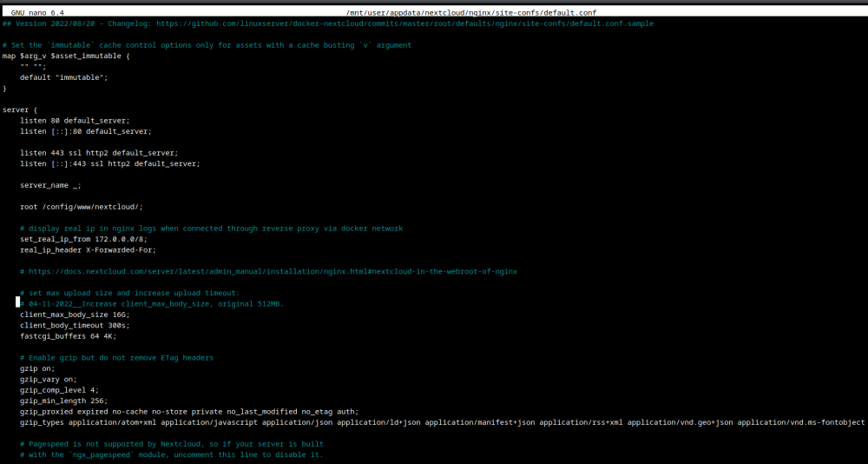Click the '04-11-2022__Increase client_max_body_size' comment
The width and height of the screenshot is (868, 464).
152,304
